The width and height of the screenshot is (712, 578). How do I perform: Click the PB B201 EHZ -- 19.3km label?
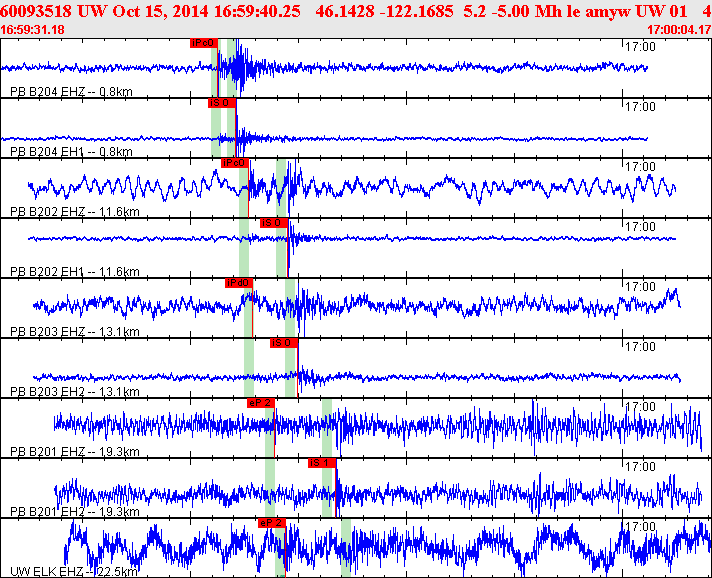pos(74,452)
